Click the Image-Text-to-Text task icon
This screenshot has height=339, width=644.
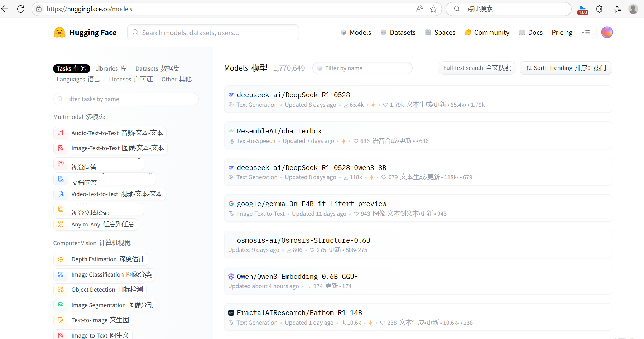(x=61, y=148)
